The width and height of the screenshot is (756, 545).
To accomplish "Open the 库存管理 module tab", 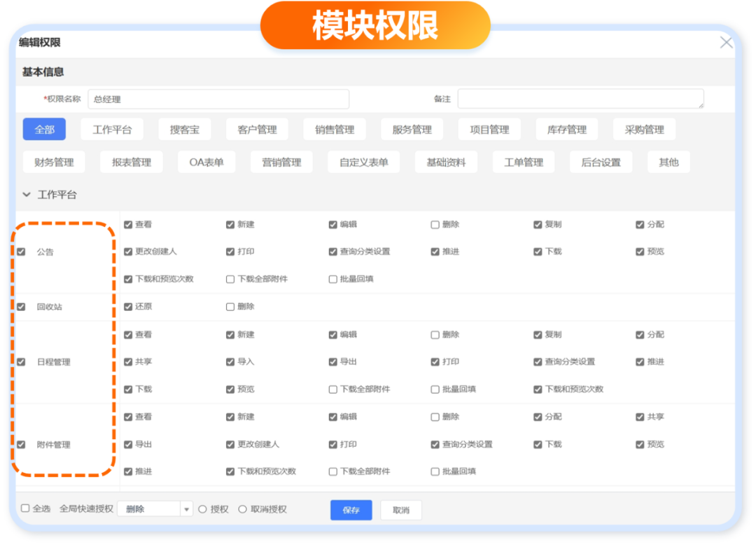I will pos(567,130).
